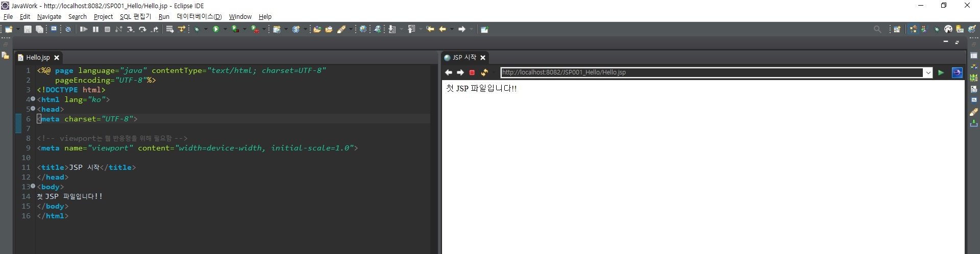Open the Navigate menu
The height and width of the screenshot is (254, 980).
click(49, 17)
